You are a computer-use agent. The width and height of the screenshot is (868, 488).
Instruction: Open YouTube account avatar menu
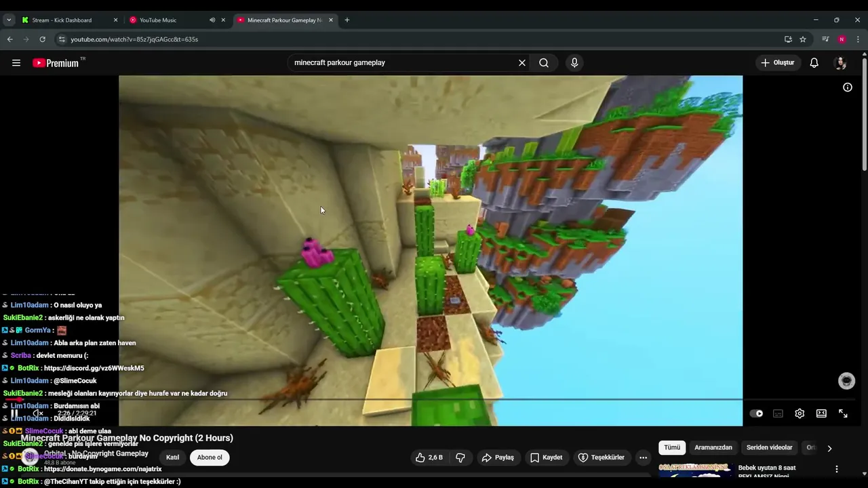841,63
